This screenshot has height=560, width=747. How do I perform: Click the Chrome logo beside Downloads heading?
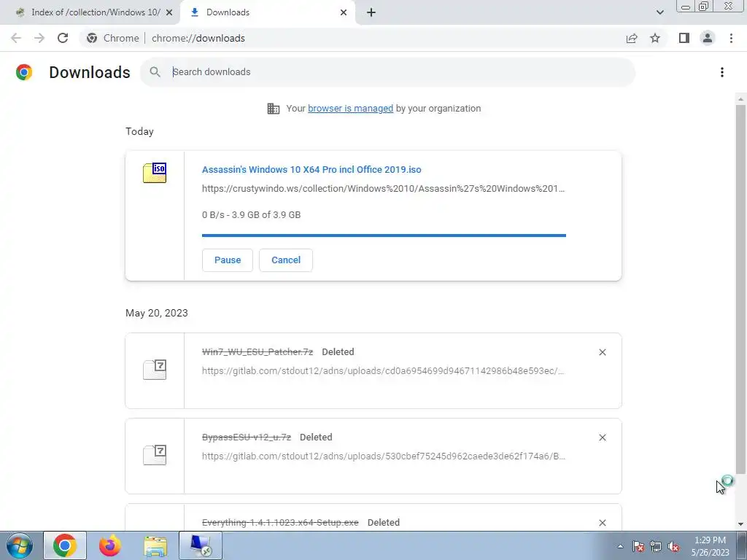24,72
